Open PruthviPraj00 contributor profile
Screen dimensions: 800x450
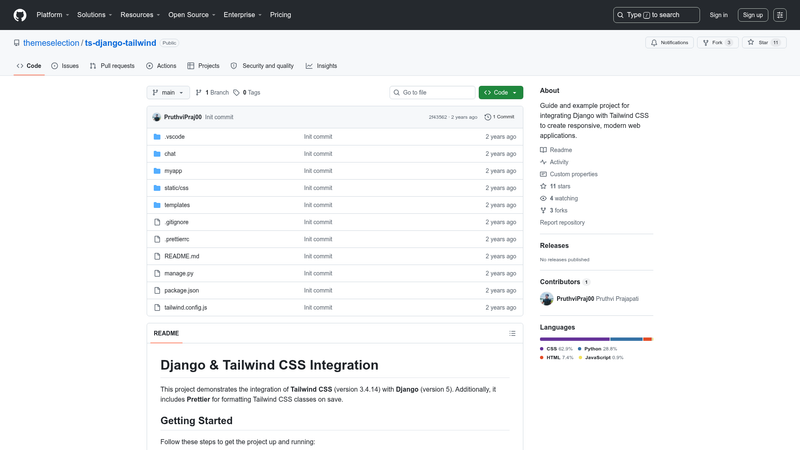click(x=575, y=299)
